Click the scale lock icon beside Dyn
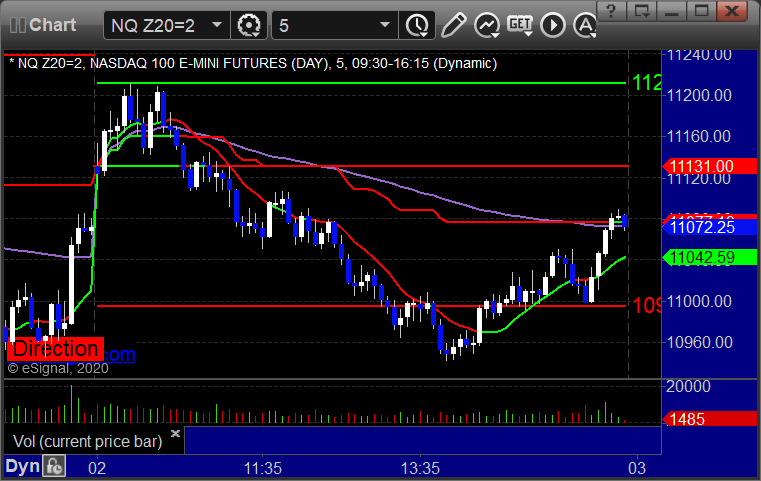This screenshot has width=761, height=481. click(54, 466)
